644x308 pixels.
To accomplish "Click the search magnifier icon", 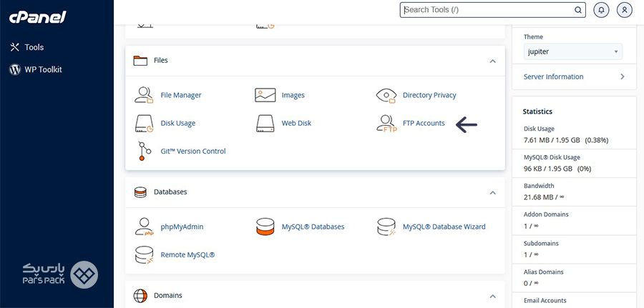I will [578, 10].
